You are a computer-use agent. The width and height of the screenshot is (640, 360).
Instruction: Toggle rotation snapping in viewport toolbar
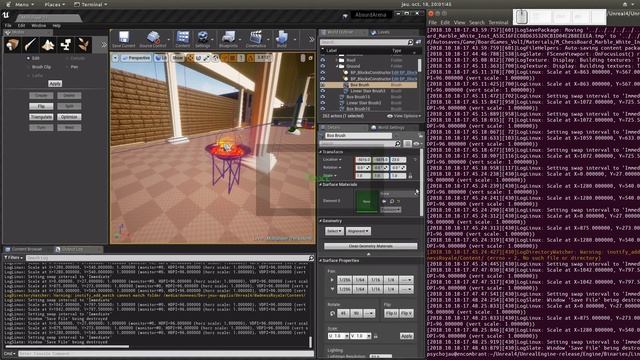[251, 58]
